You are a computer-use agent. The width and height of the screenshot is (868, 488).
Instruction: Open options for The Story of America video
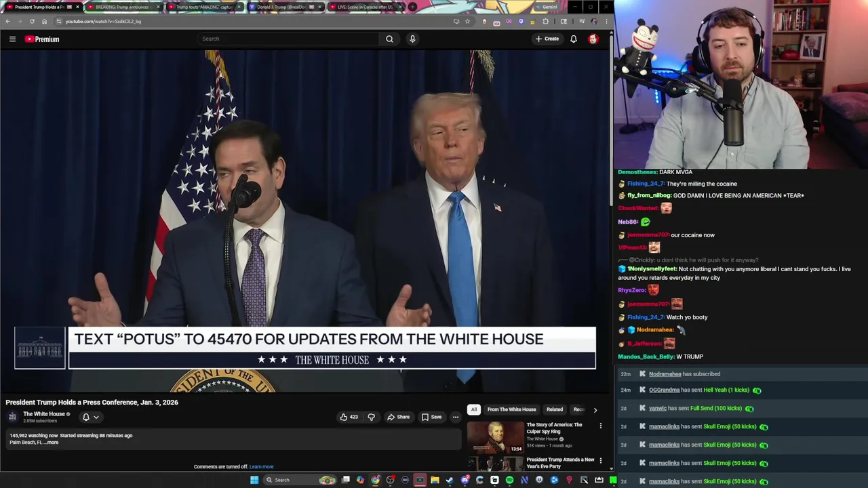tap(600, 426)
